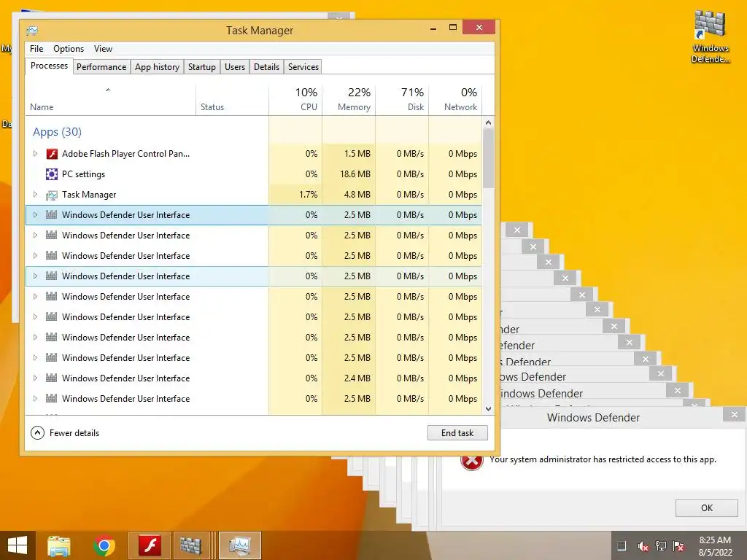Switch to the Services tab
Image resolution: width=747 pixels, height=560 pixels.
(303, 66)
